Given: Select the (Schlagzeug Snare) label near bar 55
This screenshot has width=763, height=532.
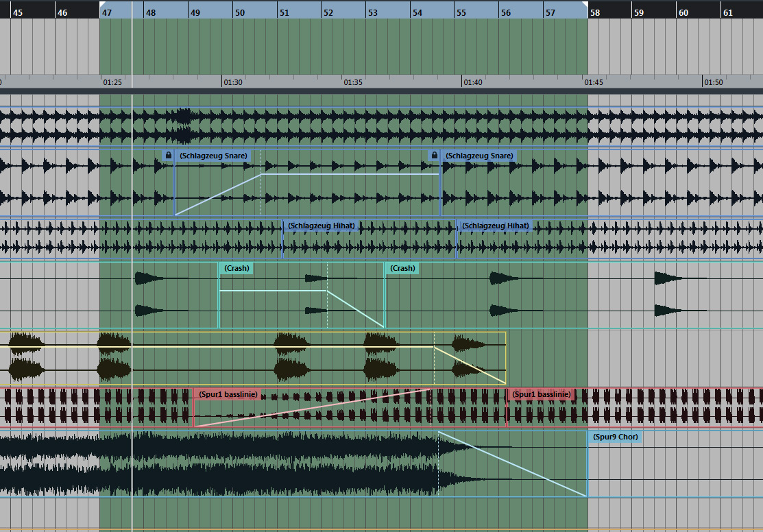Looking at the screenshot, I should [479, 156].
